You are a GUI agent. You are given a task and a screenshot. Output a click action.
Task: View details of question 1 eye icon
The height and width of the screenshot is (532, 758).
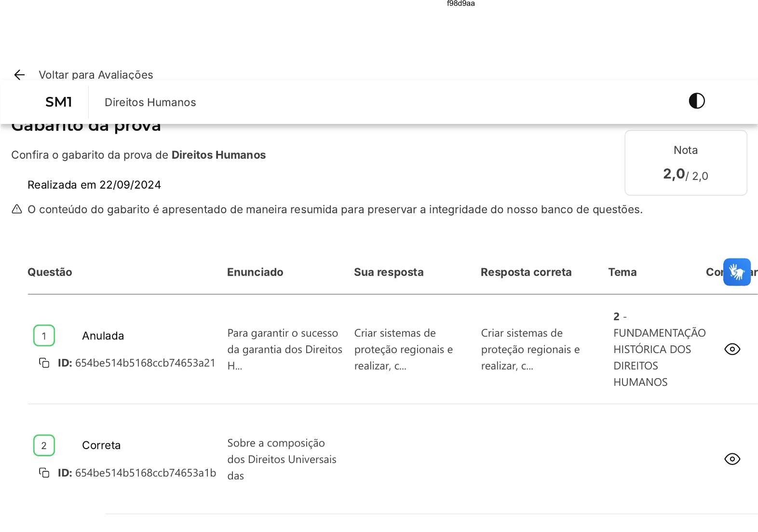(x=732, y=349)
